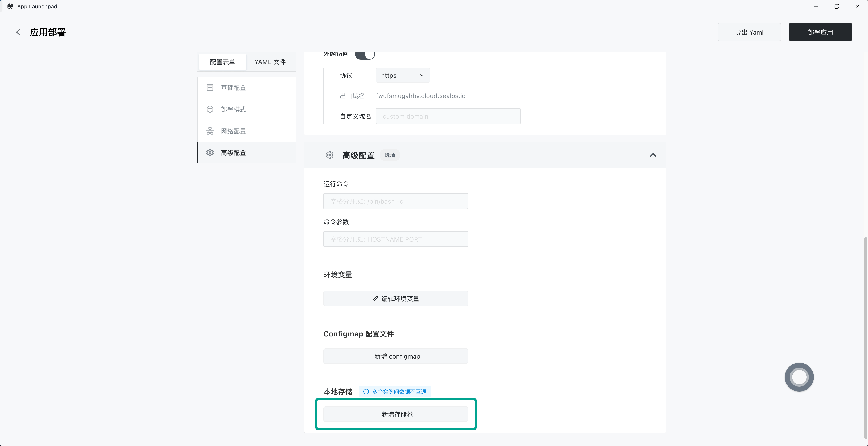Image resolution: width=868 pixels, height=446 pixels.
Task: Click the 出口域名 label
Action: click(x=352, y=96)
